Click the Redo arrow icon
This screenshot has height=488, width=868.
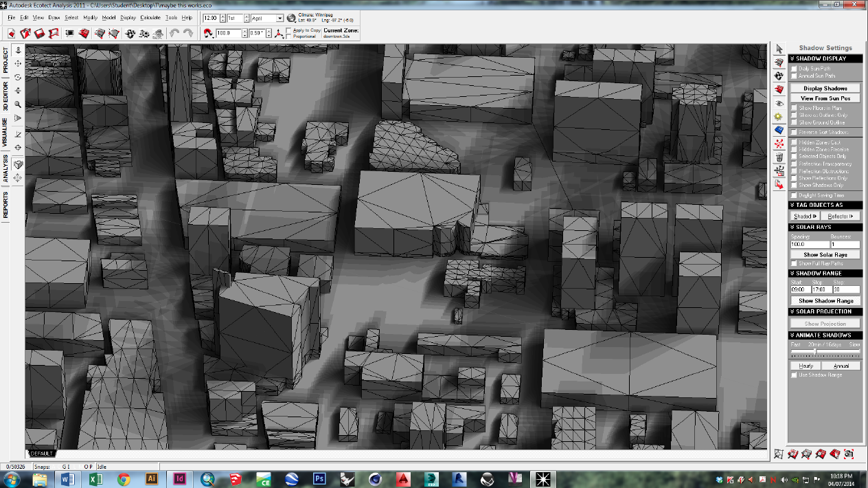187,33
